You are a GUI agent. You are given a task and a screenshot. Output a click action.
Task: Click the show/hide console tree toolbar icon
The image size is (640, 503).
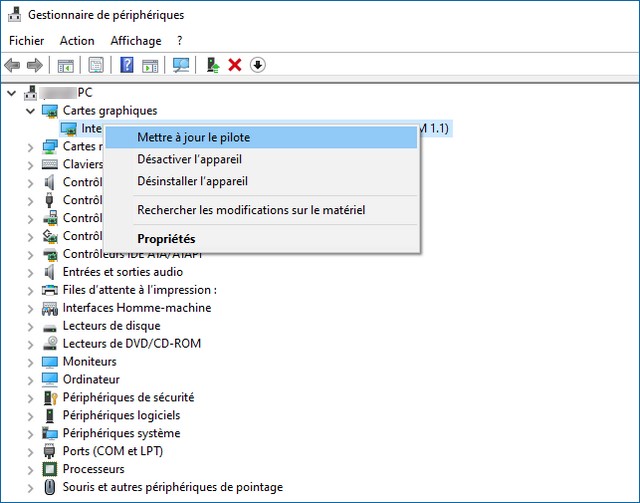coord(65,65)
